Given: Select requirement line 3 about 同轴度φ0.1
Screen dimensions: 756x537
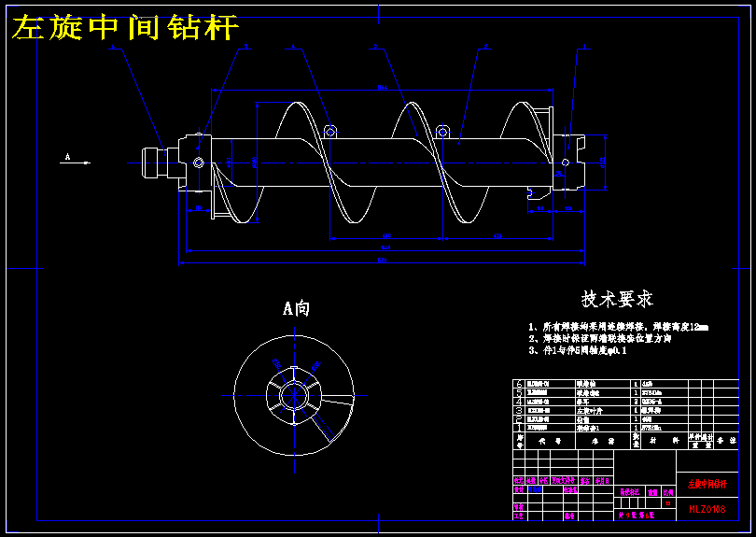Looking at the screenshot, I should pyautogui.click(x=578, y=351).
